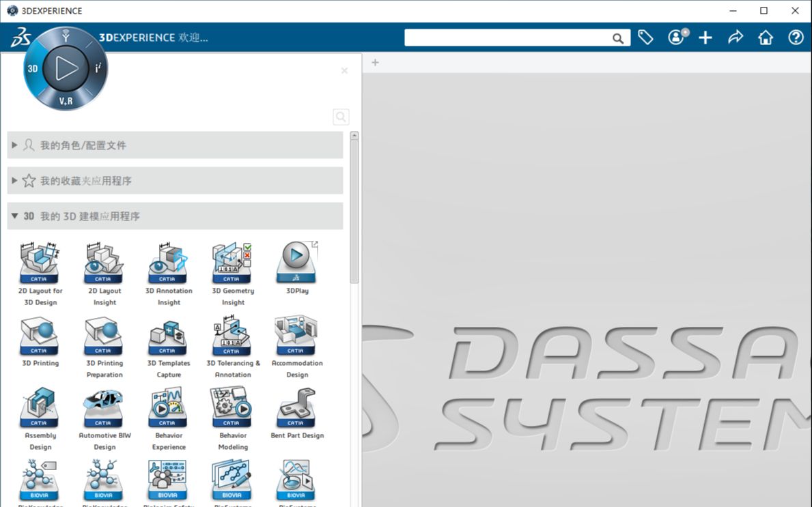Viewport: 812px width, 507px height.
Task: Open help with the question mark icon
Action: coord(796,38)
